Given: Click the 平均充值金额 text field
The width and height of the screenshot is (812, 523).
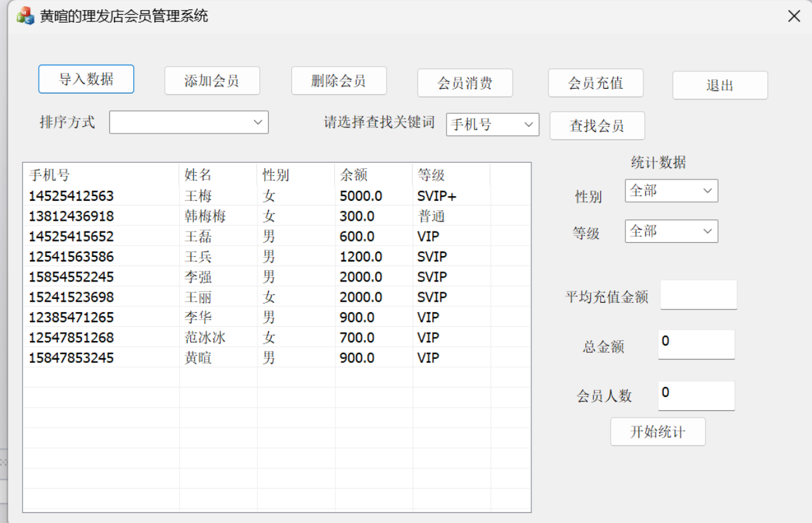Looking at the screenshot, I should click(698, 295).
